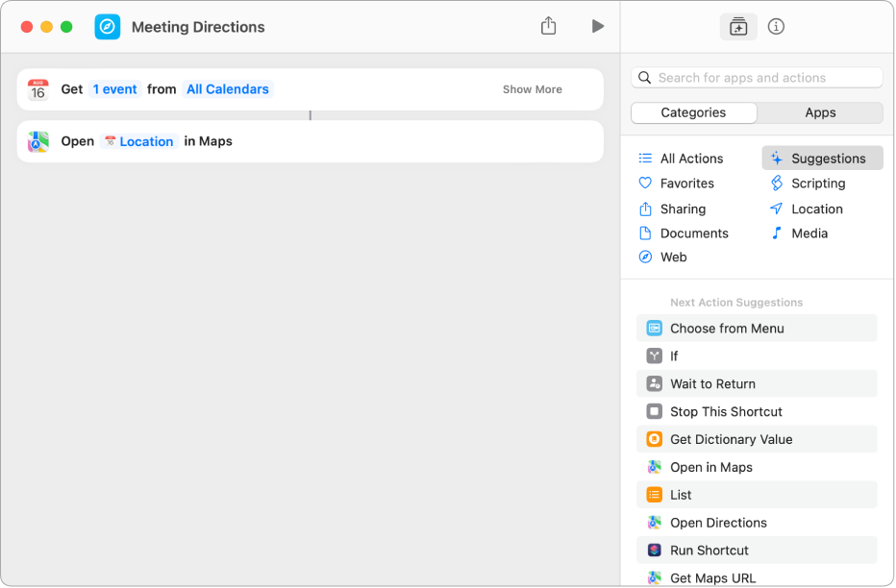
Task: Add the Get Dictionary Value action
Action: (x=731, y=439)
